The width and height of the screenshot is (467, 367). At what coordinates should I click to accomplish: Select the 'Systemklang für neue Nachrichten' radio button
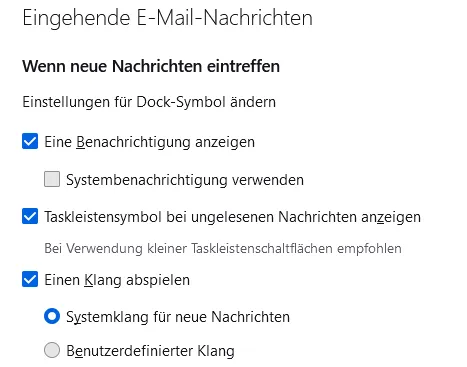click(x=52, y=316)
